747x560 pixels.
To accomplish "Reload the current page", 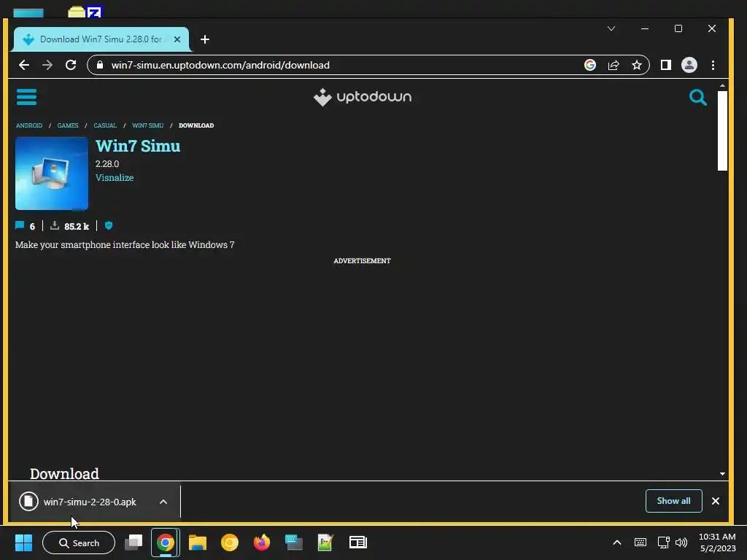I will [71, 65].
